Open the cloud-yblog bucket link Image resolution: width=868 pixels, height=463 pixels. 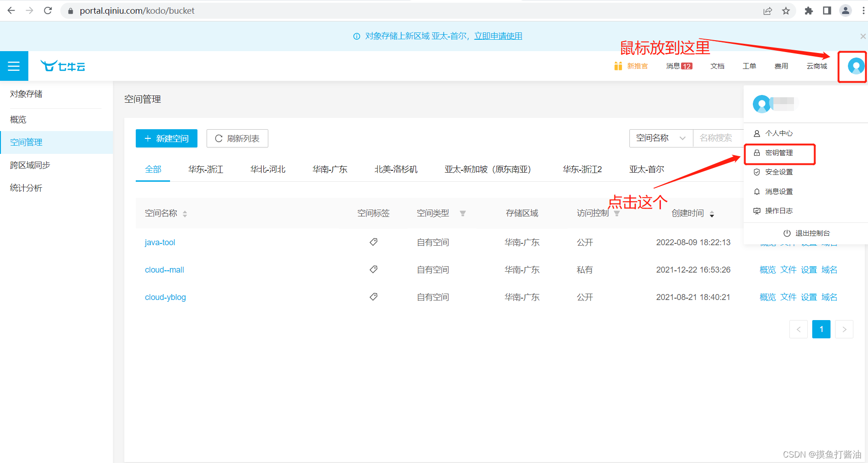coord(165,297)
